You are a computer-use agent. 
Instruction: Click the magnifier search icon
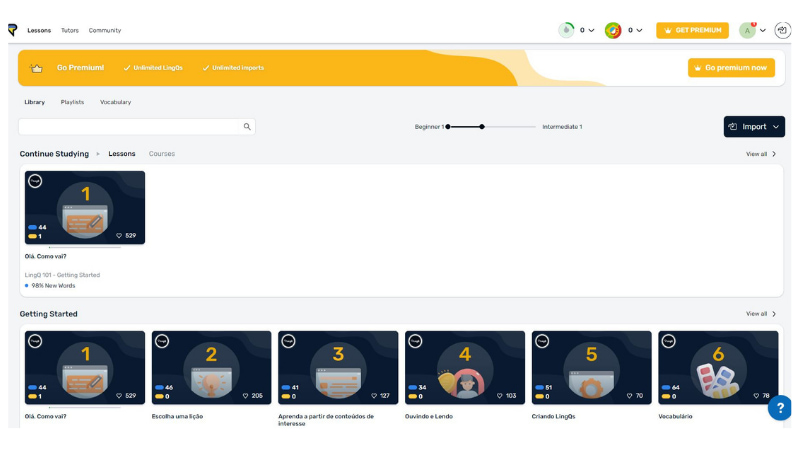coord(247,127)
